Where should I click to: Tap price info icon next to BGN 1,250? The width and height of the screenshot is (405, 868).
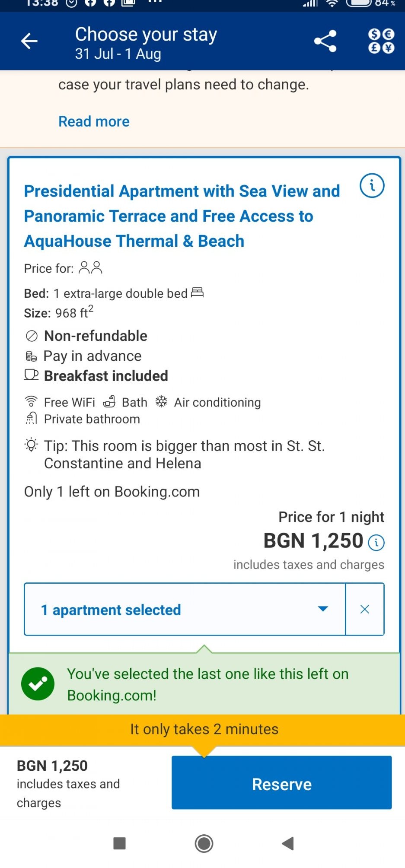coord(376,542)
